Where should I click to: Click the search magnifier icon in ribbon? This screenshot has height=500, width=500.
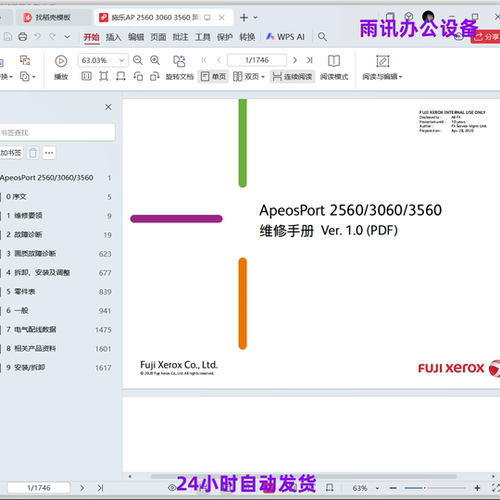coord(322,37)
